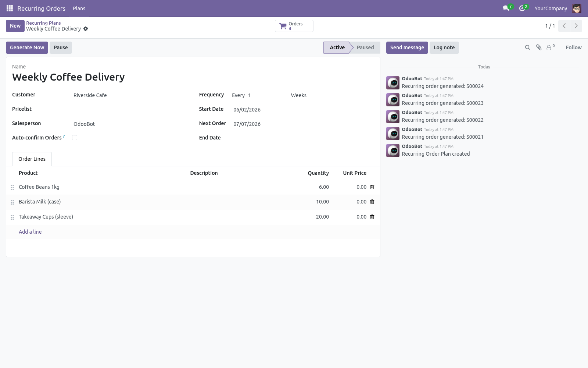Search chatter messages magnifier icon
This screenshot has height=368, width=588.
tap(528, 47)
